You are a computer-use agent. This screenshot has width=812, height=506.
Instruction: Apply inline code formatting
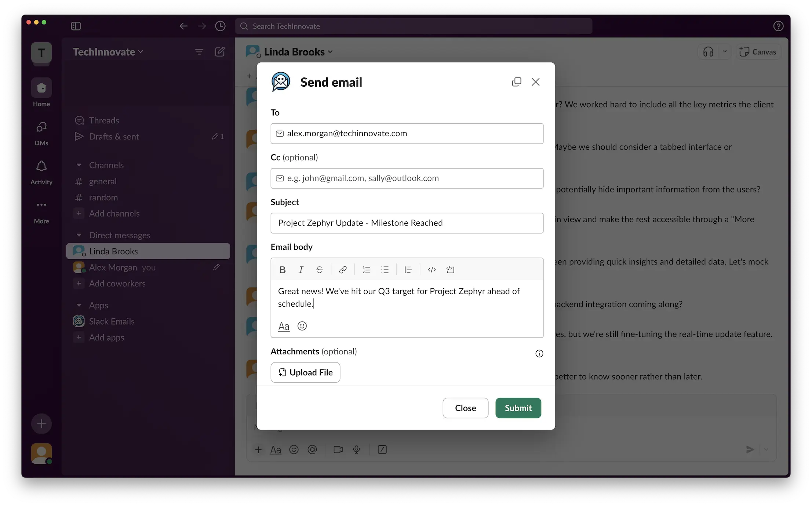coord(432,270)
